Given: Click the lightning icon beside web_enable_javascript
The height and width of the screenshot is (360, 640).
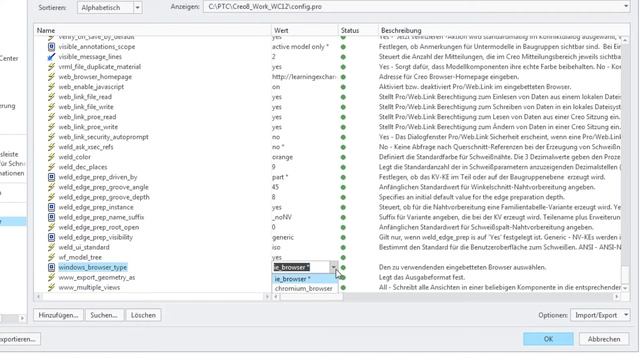Looking at the screenshot, I should pos(51,87).
